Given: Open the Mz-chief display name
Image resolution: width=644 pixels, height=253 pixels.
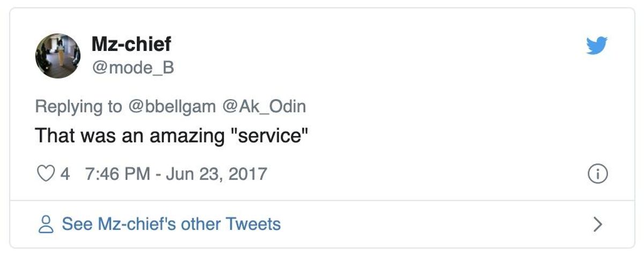Looking at the screenshot, I should (x=131, y=44).
